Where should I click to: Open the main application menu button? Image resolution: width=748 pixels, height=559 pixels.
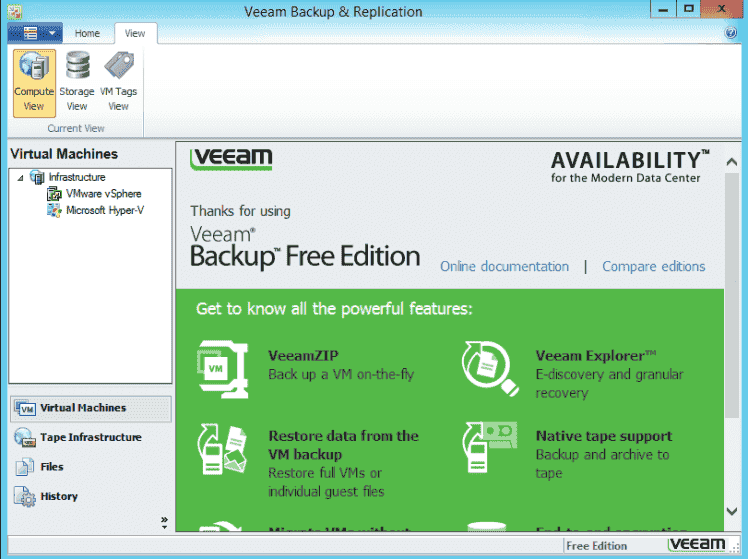pyautogui.click(x=35, y=33)
